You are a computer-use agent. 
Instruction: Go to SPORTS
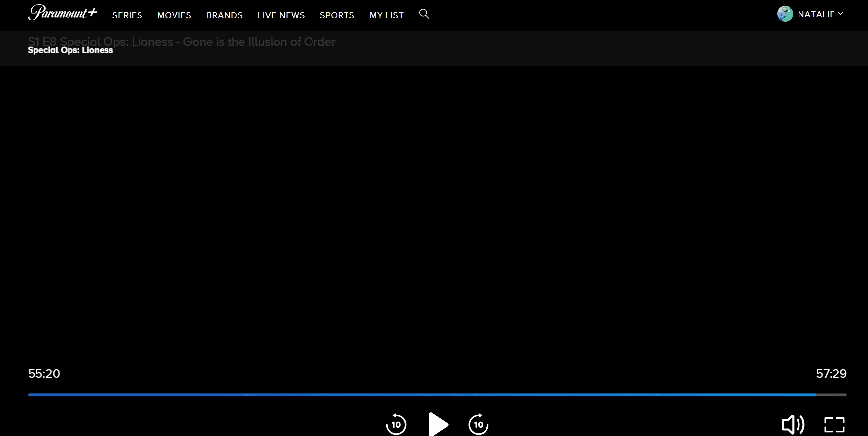pos(337,15)
